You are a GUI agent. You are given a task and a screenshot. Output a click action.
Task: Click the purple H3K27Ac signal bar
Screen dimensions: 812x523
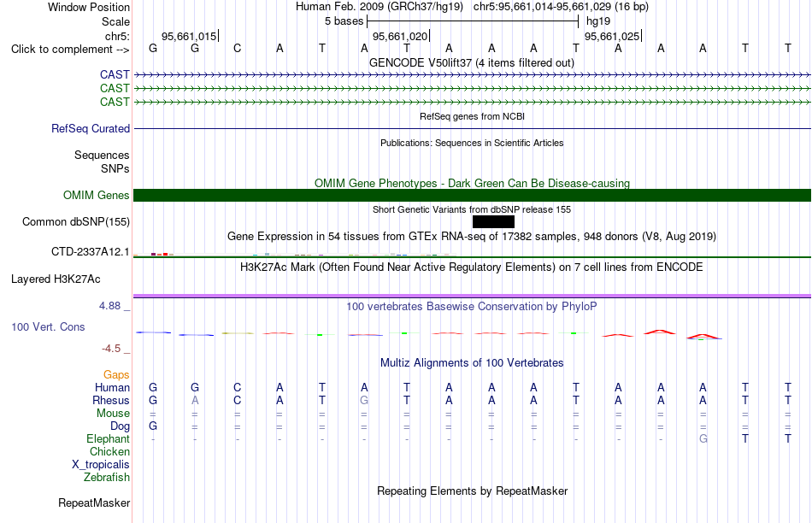(473, 297)
